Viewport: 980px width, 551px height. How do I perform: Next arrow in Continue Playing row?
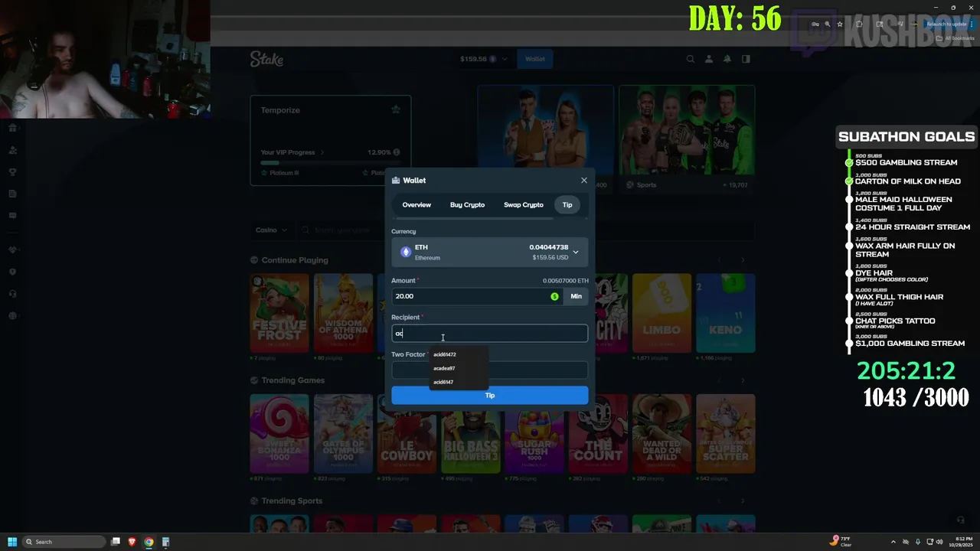(x=743, y=260)
